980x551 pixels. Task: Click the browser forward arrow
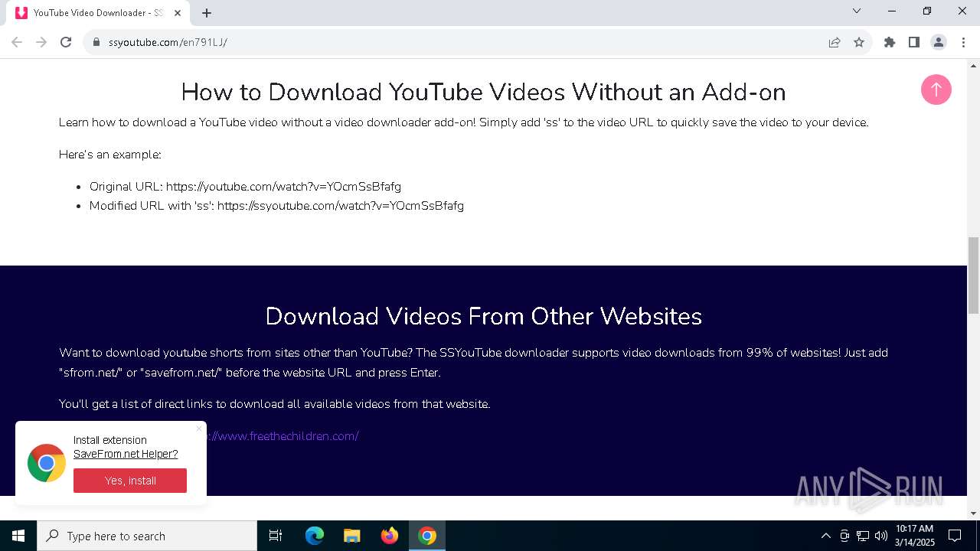tap(41, 42)
